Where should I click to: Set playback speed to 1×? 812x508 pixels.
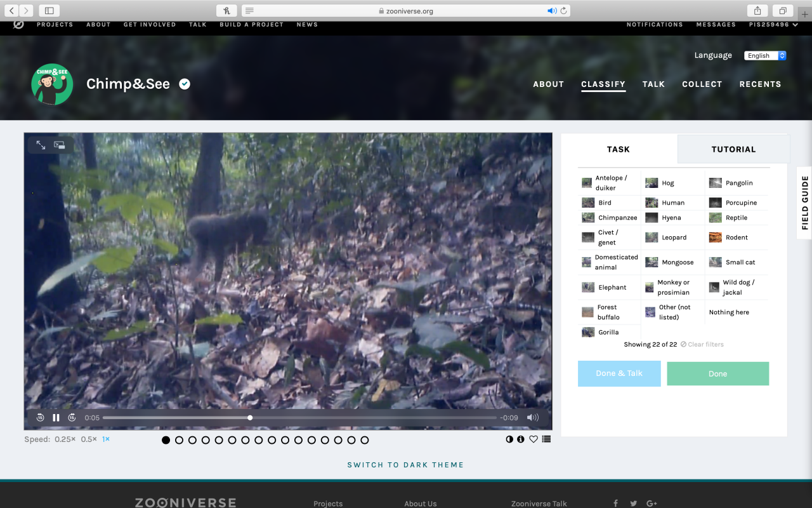106,439
